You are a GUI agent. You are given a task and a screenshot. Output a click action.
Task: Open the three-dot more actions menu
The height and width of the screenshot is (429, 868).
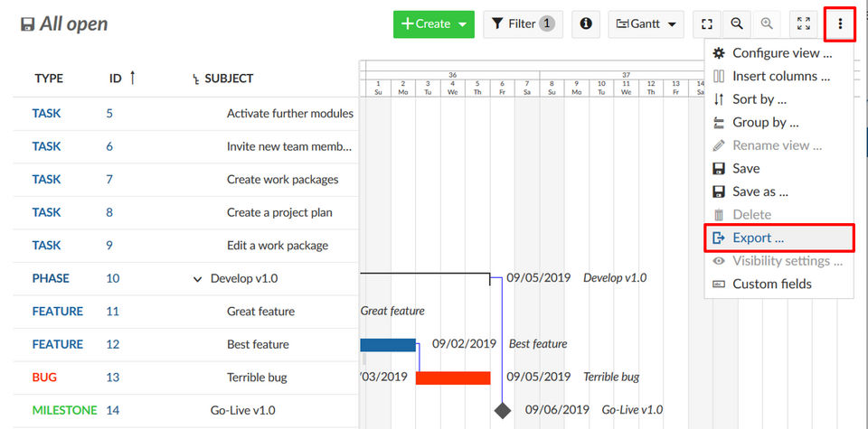[840, 24]
